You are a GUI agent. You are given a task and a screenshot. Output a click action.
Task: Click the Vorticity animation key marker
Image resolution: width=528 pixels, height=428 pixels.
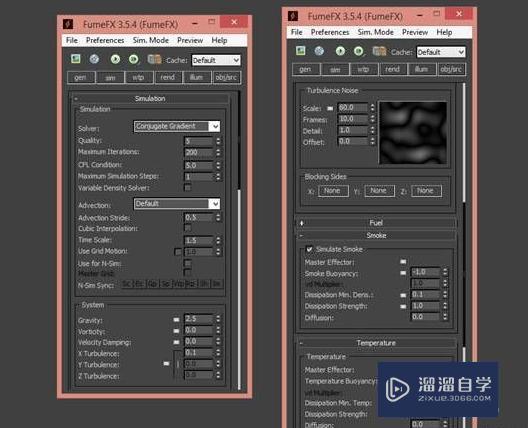tap(176, 331)
